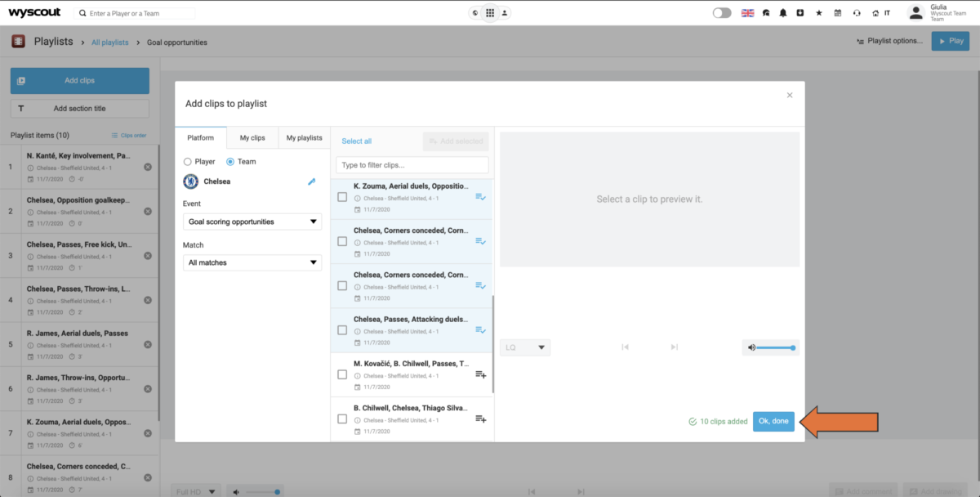The image size is (980, 497).
Task: Open notifications via the bell icon
Action: point(783,13)
